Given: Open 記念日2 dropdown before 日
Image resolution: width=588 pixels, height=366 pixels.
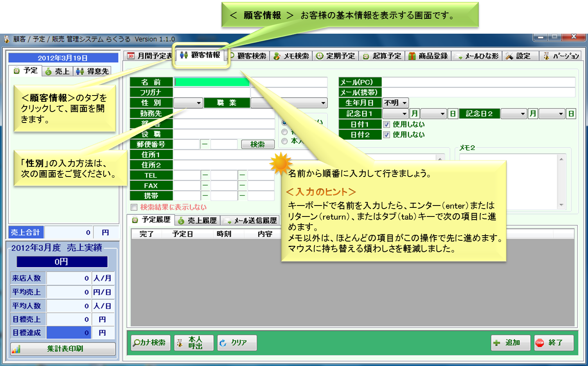Looking at the screenshot, I should click(x=552, y=114).
